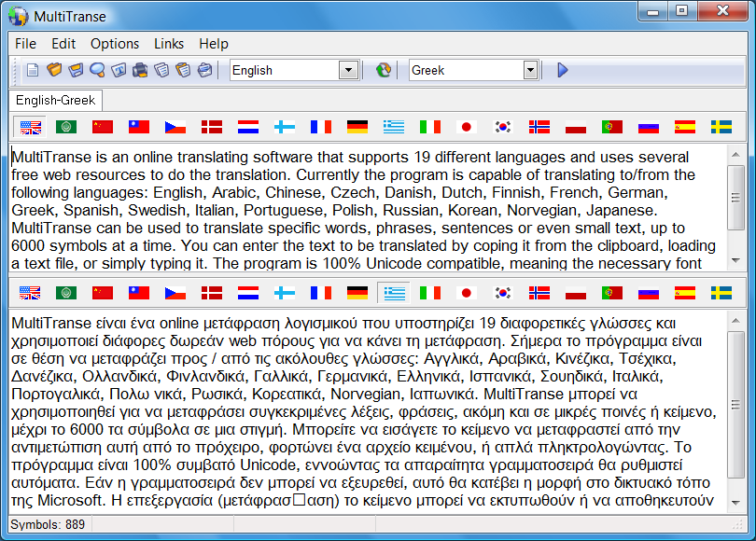Viewport: 756px width, 541px height.
Task: Swap languages with the globe arrows icon
Action: pos(384,70)
